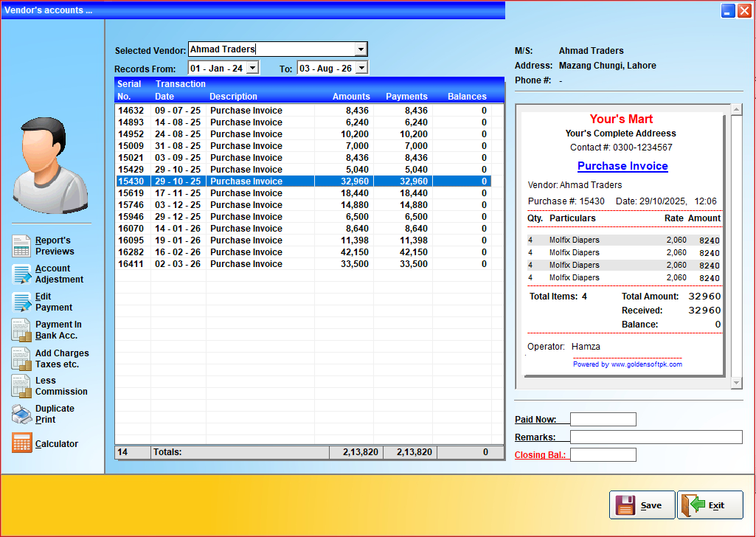The width and height of the screenshot is (756, 537).
Task: Click the invoice preview scroll up arrow
Action: click(x=736, y=109)
